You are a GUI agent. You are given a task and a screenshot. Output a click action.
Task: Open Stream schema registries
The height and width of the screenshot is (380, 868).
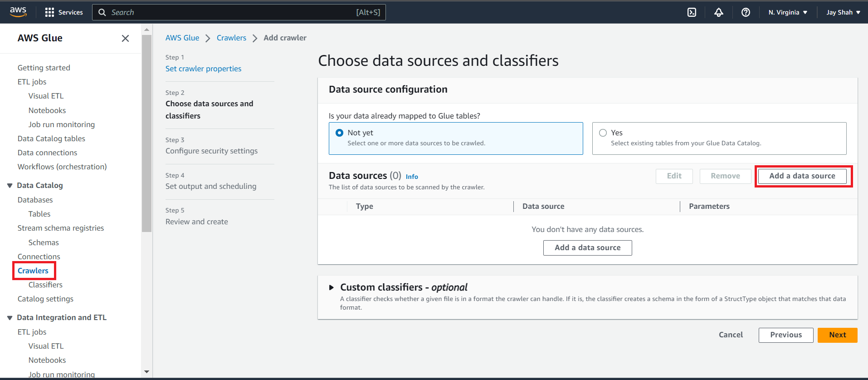pyautogui.click(x=61, y=228)
